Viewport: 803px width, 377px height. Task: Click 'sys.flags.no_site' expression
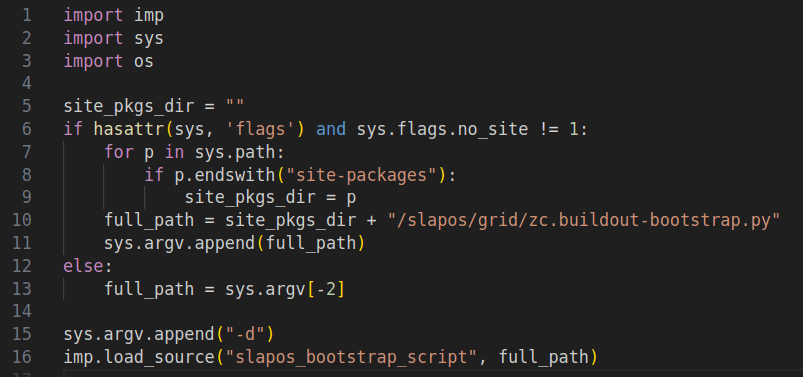click(x=442, y=129)
